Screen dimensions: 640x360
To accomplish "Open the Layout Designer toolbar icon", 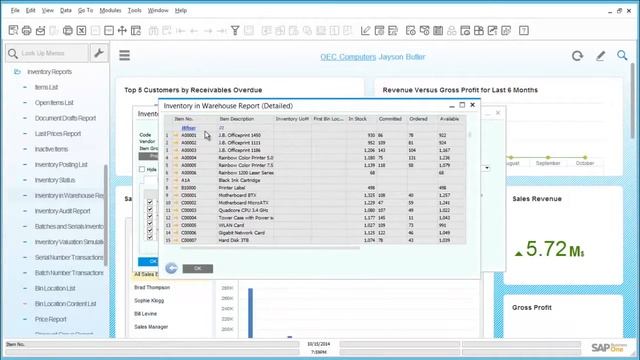I will [x=379, y=30].
